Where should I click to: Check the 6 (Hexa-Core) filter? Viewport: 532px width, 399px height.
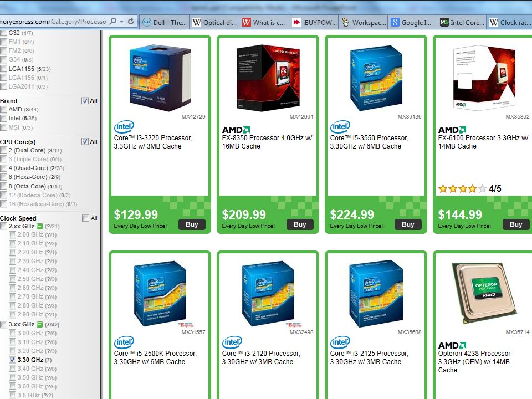4,177
